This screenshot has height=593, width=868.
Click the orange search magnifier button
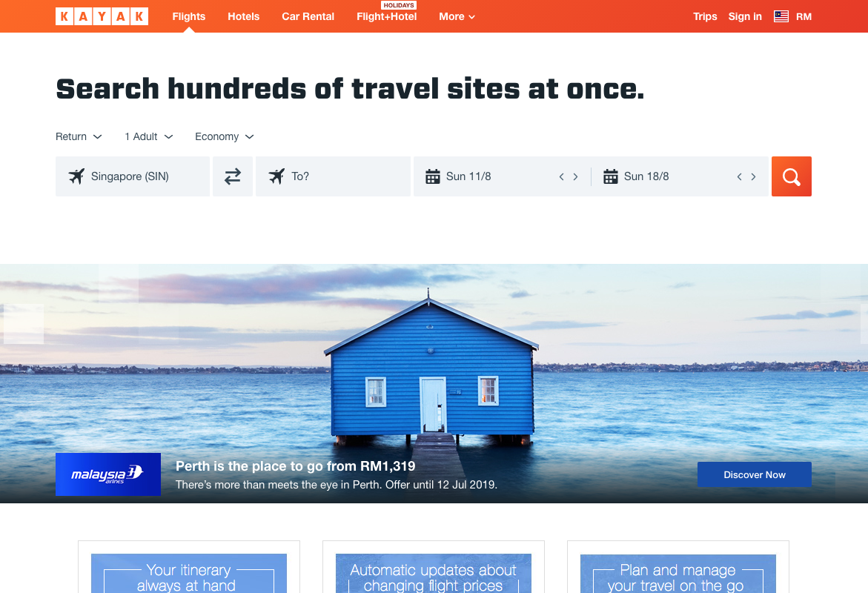pos(791,176)
